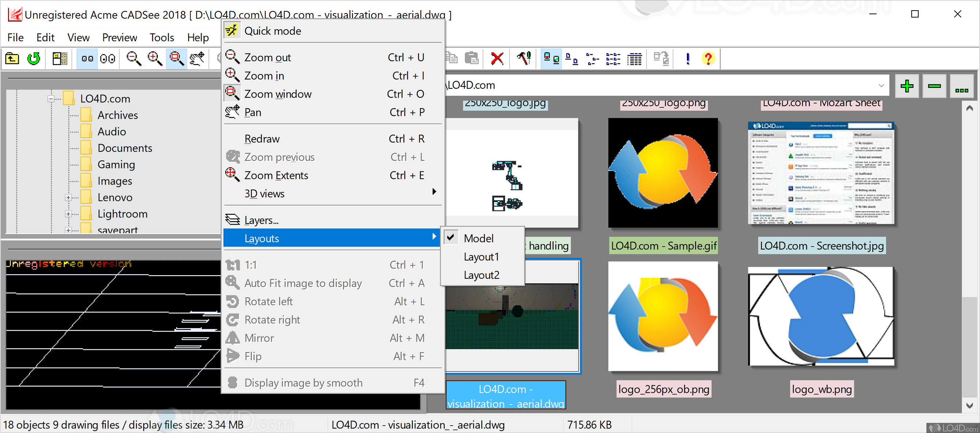This screenshot has width=980, height=433.
Task: Click the green plus button
Action: [x=907, y=86]
